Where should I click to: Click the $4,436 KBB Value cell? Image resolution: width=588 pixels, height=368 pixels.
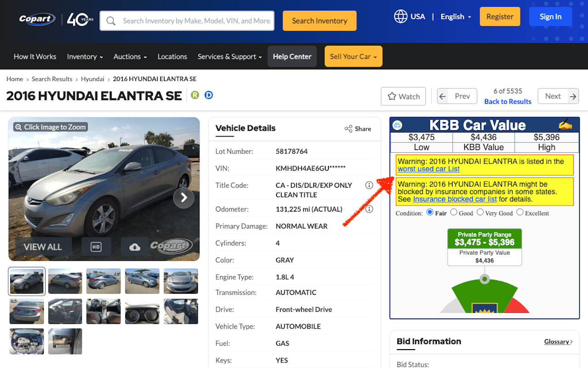(484, 137)
